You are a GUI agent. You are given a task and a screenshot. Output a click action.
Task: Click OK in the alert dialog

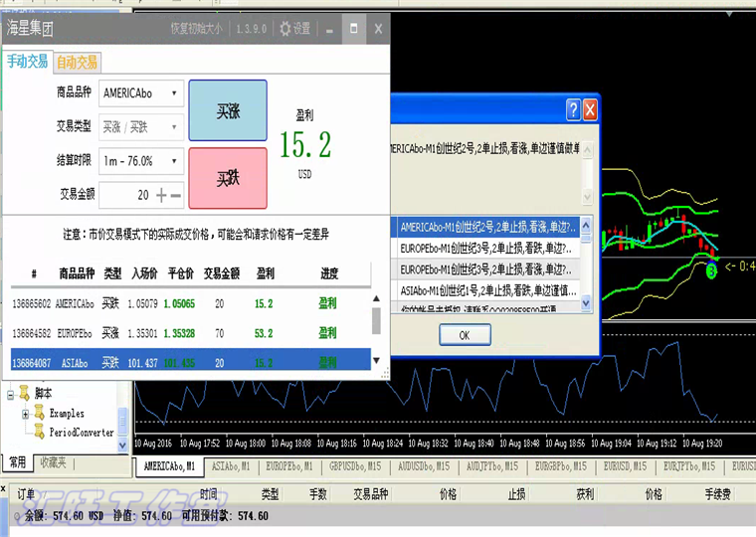coord(465,335)
